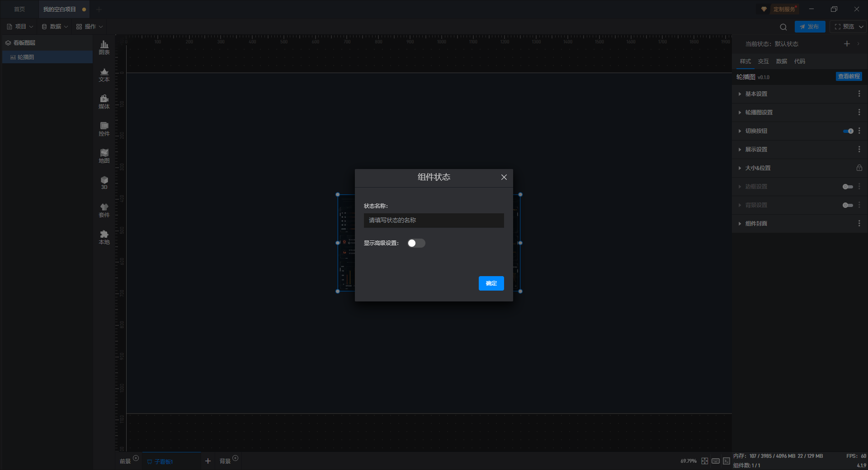Disable the 切换按钮 toggle switch

848,131
